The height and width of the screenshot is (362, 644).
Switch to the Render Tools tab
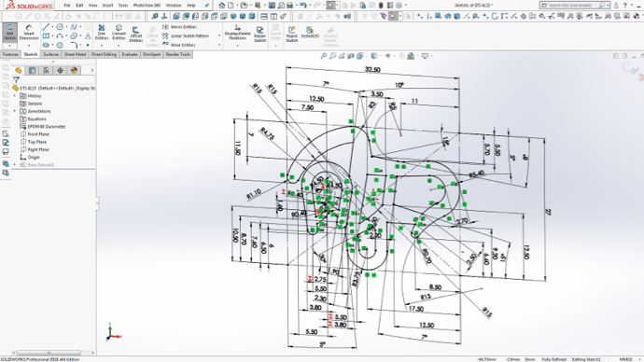tap(178, 54)
